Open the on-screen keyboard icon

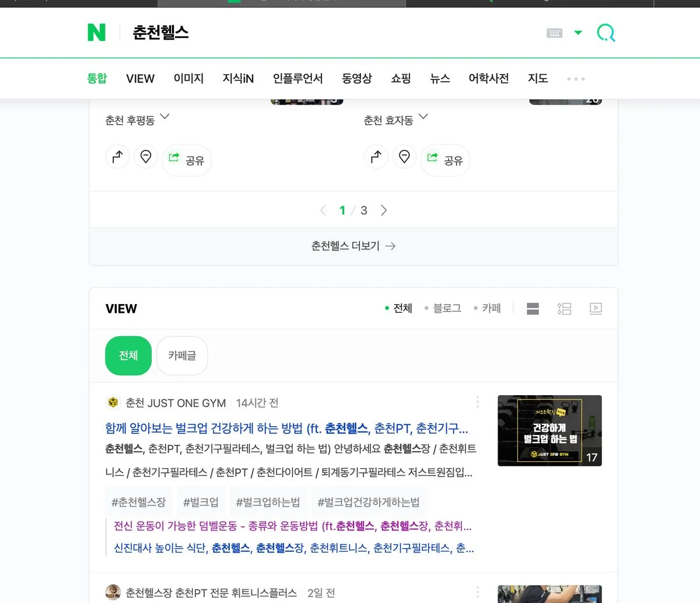[554, 33]
